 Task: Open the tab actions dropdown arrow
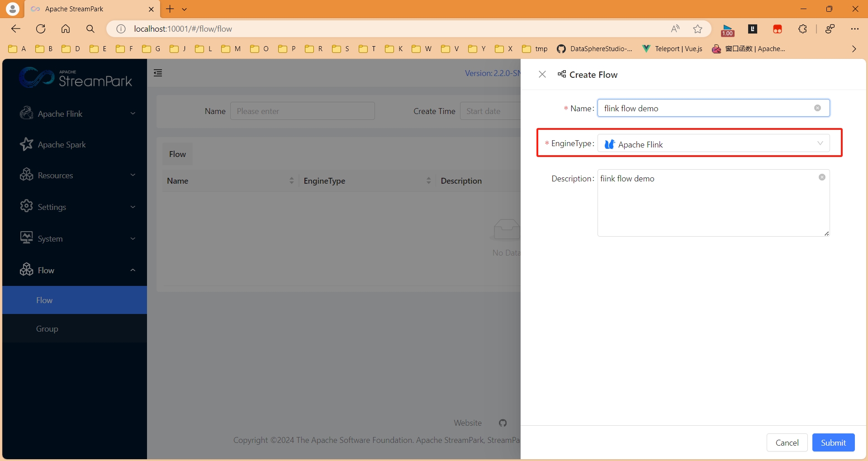185,9
